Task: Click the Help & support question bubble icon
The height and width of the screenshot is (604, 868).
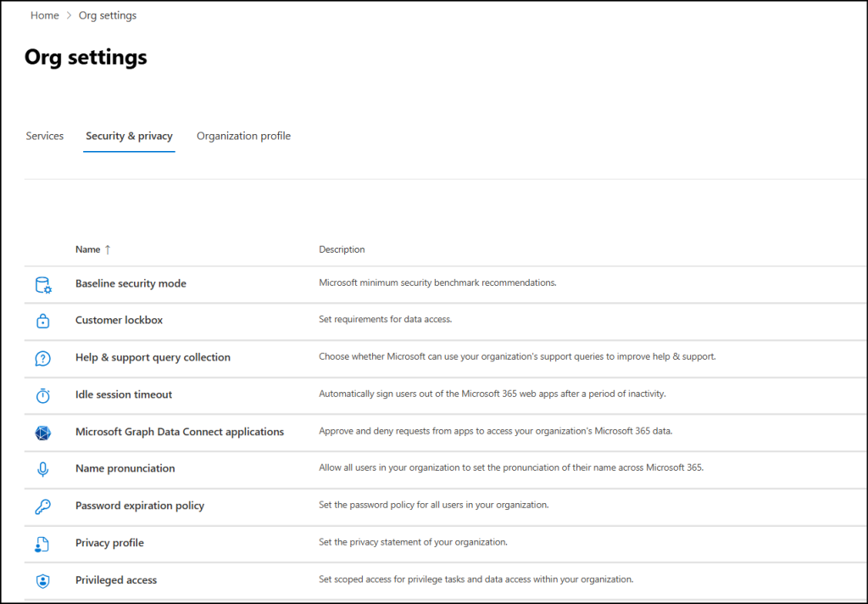Action: tap(42, 358)
